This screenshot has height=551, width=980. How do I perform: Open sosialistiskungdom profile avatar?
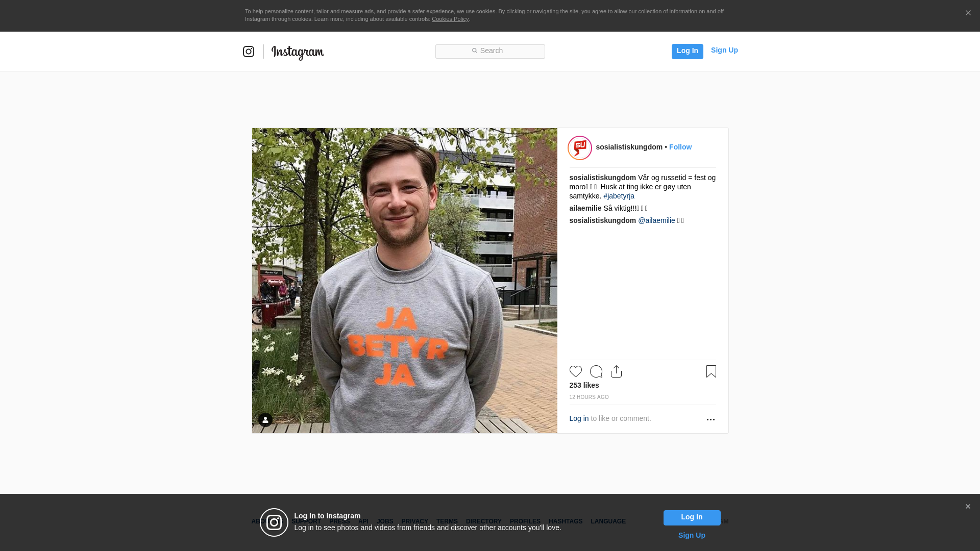coord(580,148)
